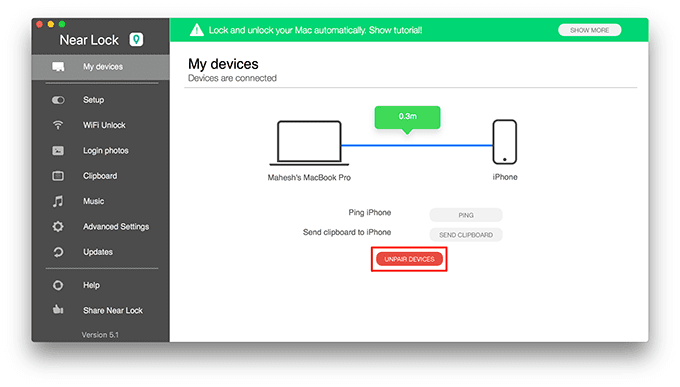The width and height of the screenshot is (680, 387).
Task: Click the 'My devices' page heading
Action: pyautogui.click(x=223, y=64)
